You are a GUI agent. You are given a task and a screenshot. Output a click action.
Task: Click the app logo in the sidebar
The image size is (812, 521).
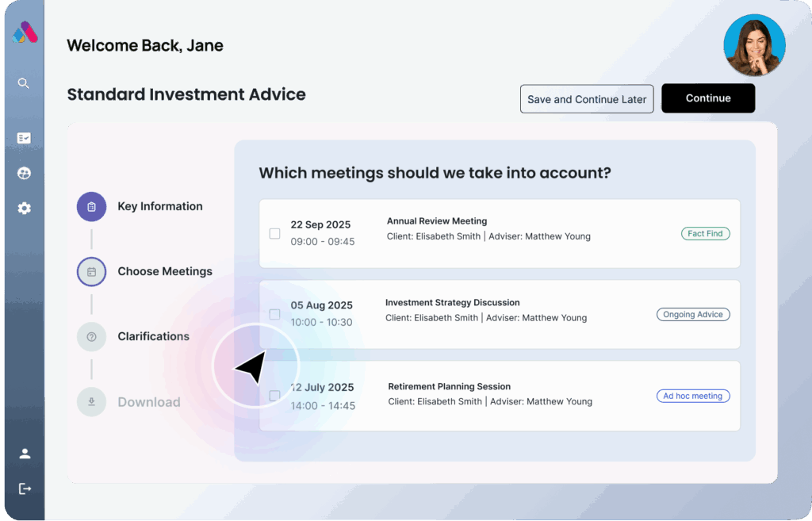pos(25,33)
